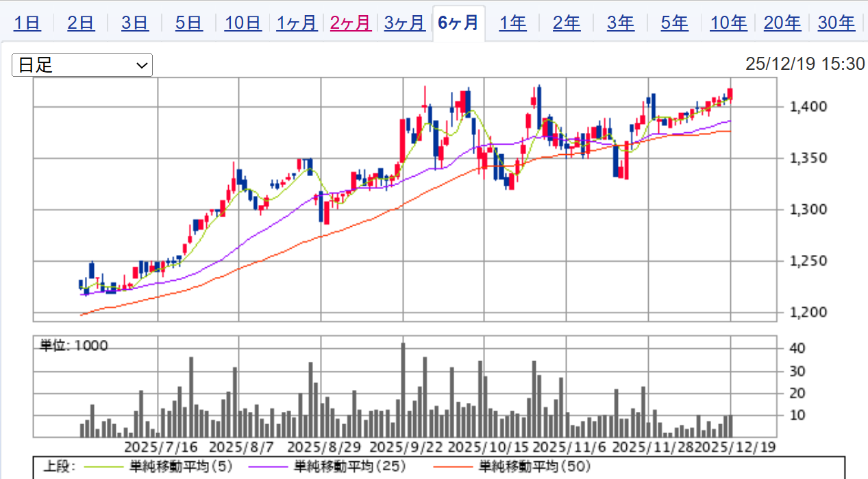Show the 1ヶ月 chart

click(297, 23)
